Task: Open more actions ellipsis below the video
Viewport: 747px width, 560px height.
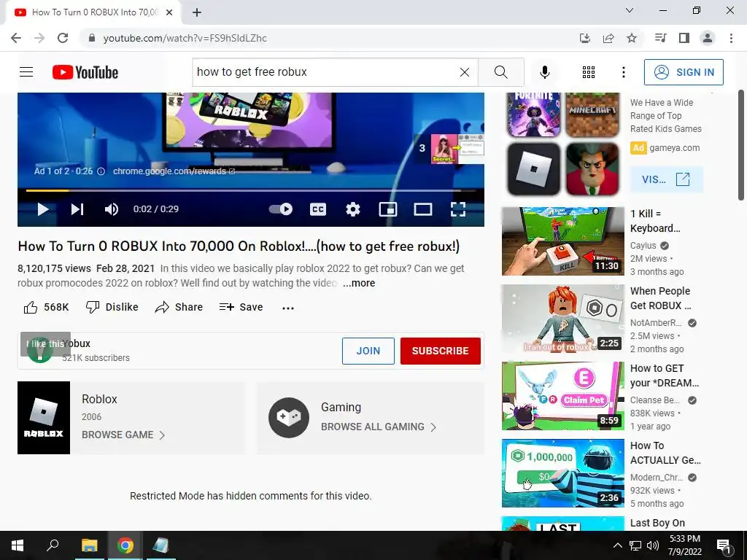Action: pos(287,308)
